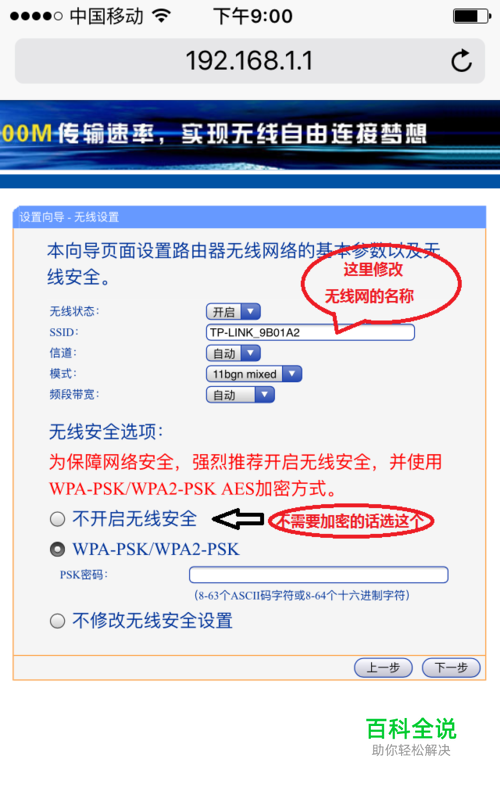Open the 11bgn mixed mode dropdown
The height and width of the screenshot is (789, 500).
254,374
